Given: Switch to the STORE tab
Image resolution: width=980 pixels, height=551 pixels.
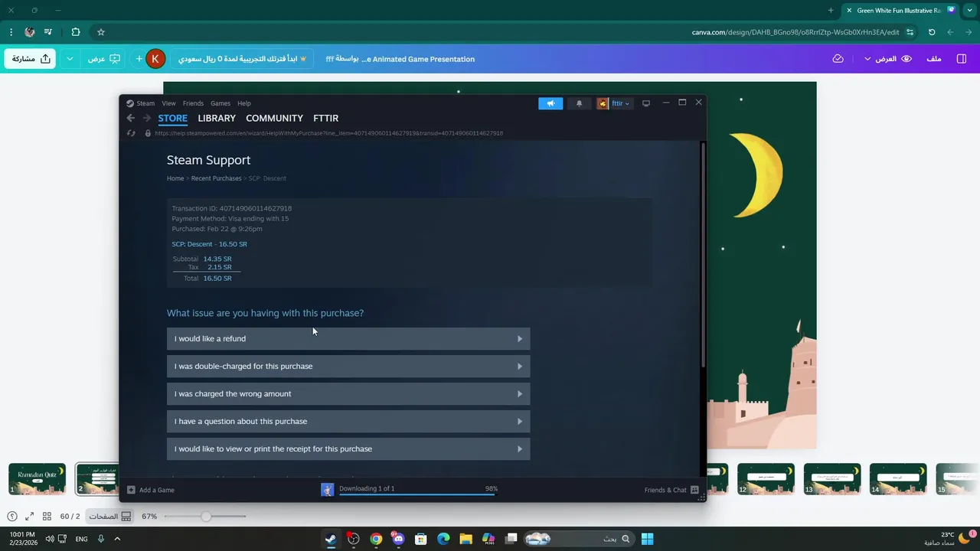Looking at the screenshot, I should [173, 119].
